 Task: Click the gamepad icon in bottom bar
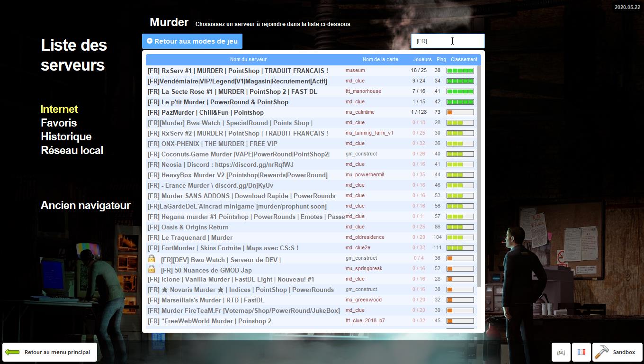pos(561,352)
